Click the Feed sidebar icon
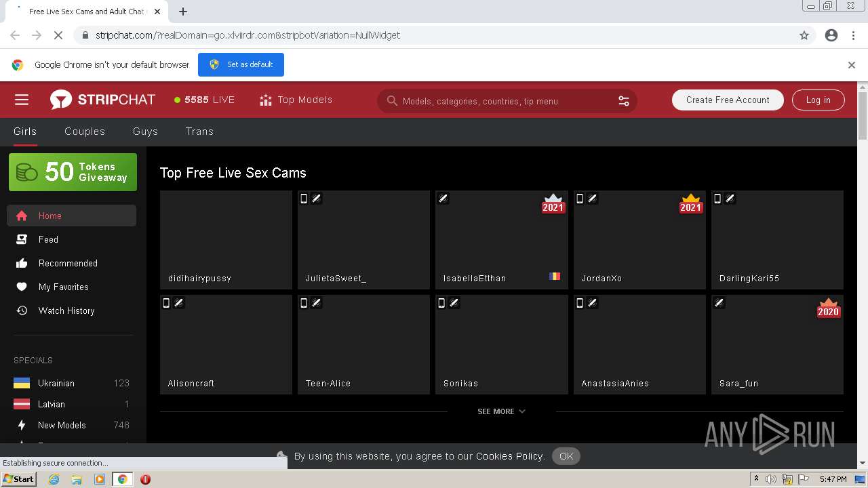 click(x=22, y=239)
